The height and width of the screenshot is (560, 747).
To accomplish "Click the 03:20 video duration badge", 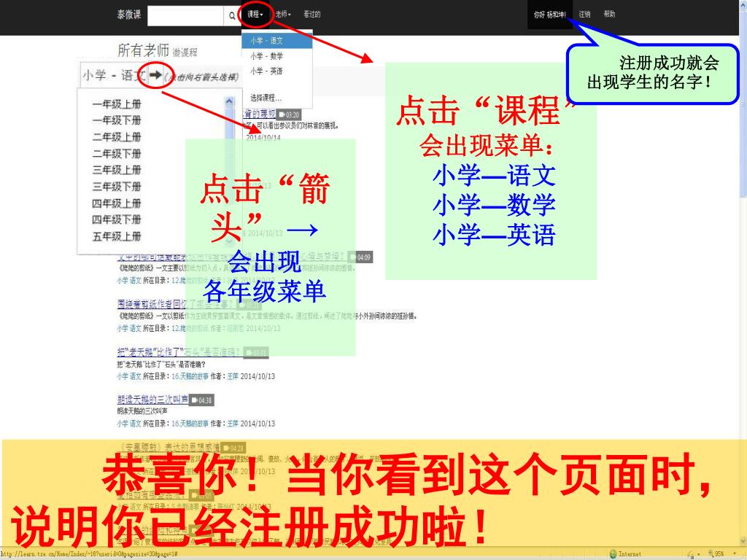I will click(x=289, y=114).
